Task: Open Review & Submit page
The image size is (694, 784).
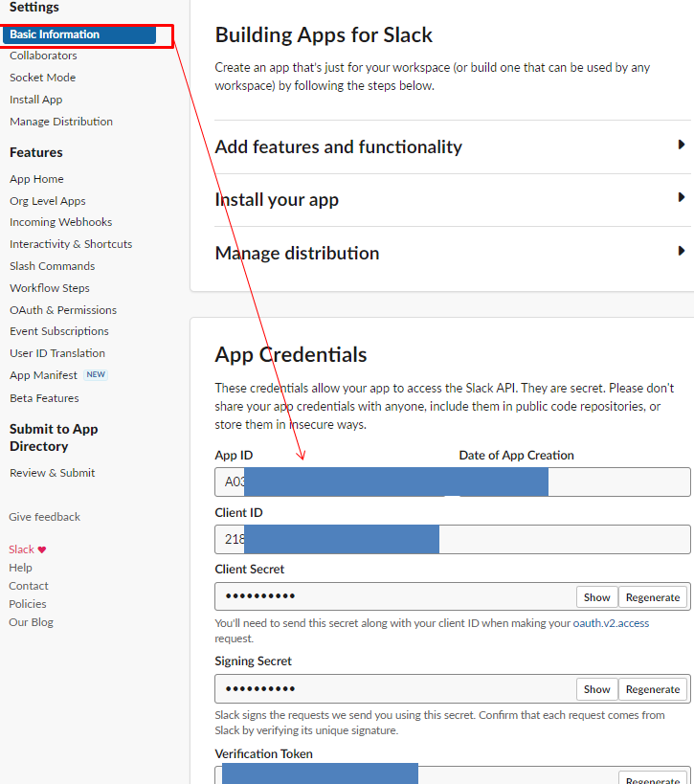Action: (52, 473)
